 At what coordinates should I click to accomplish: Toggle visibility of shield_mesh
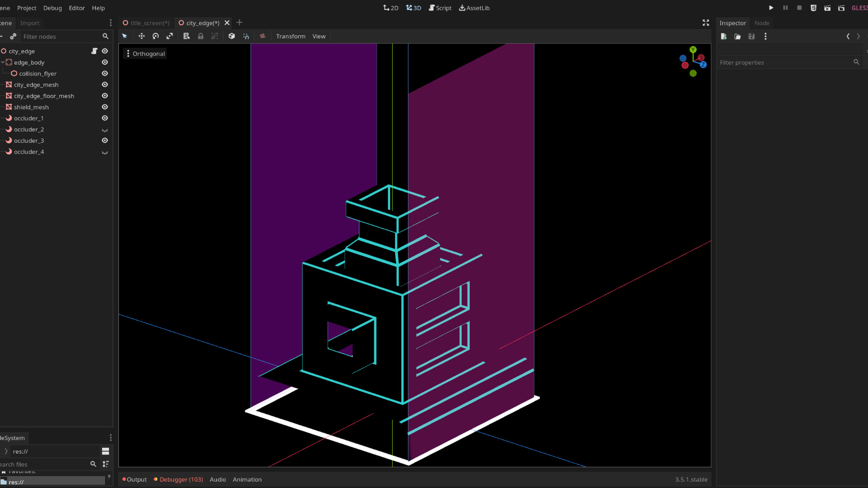(x=104, y=107)
